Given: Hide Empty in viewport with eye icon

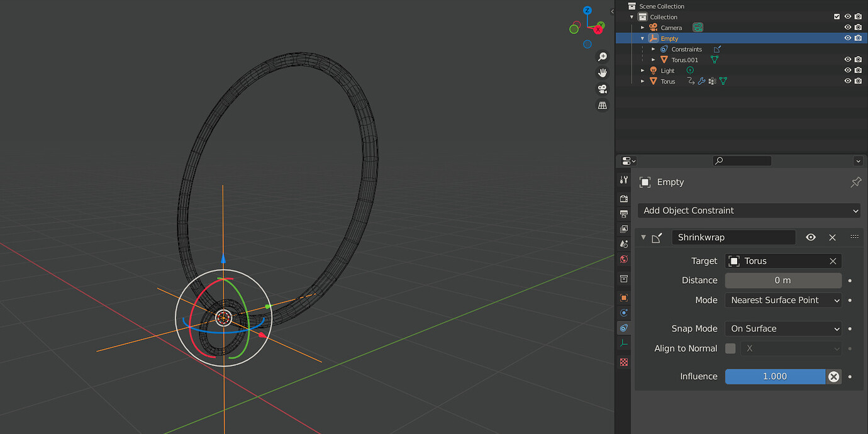Looking at the screenshot, I should coord(847,38).
